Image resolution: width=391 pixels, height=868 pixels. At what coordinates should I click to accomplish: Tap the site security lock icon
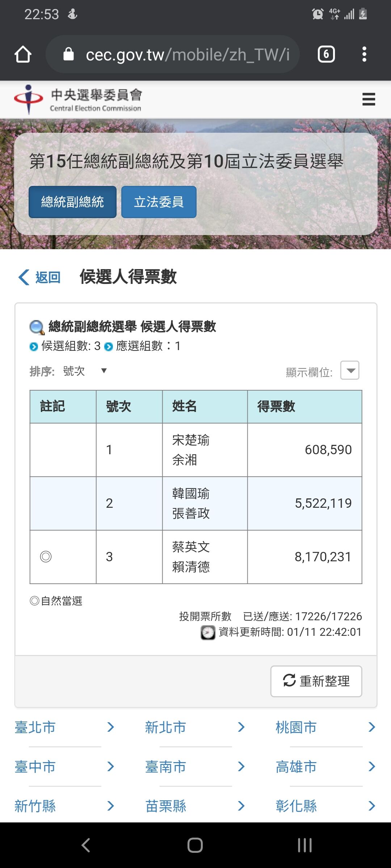tap(68, 54)
